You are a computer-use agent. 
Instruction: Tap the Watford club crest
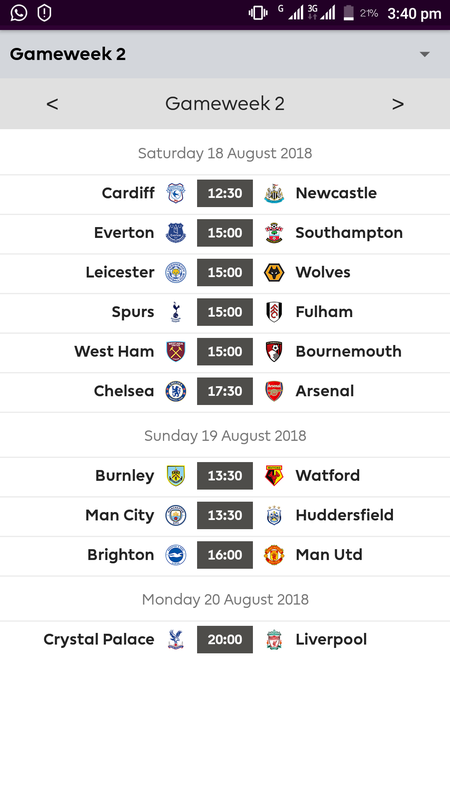point(274,476)
